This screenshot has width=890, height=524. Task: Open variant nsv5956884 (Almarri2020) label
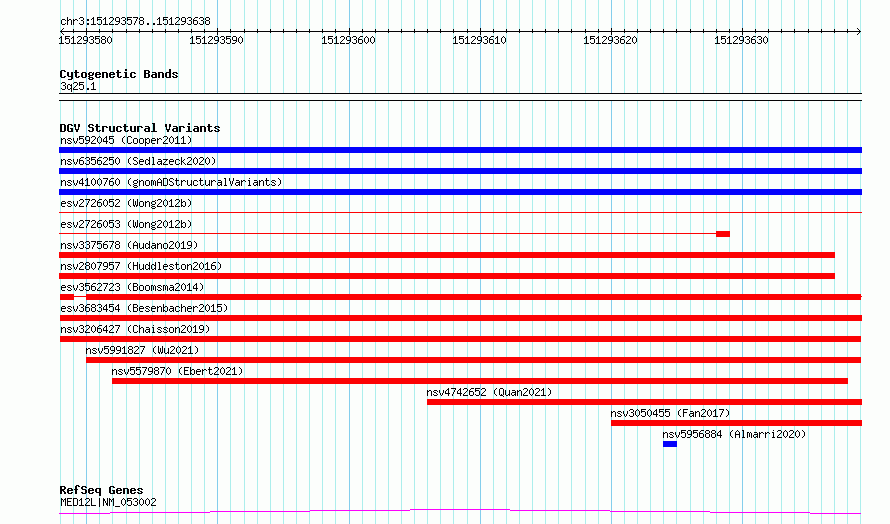tap(734, 434)
